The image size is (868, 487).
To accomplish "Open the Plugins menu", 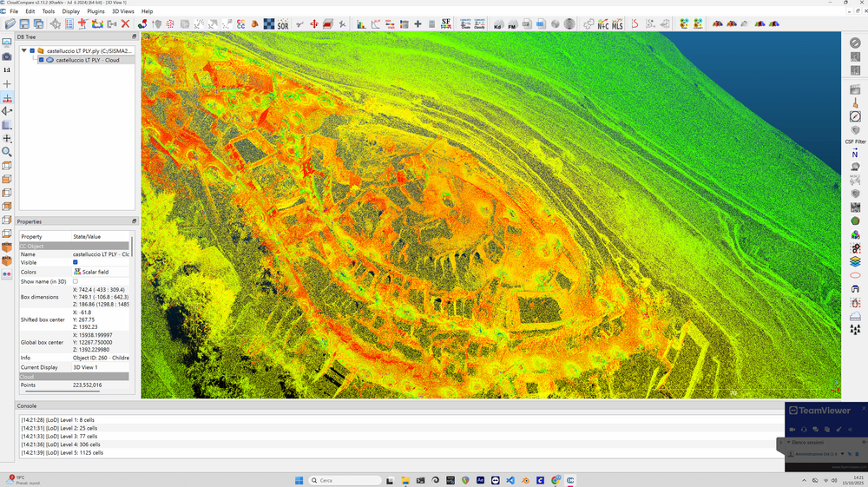I will point(95,11).
